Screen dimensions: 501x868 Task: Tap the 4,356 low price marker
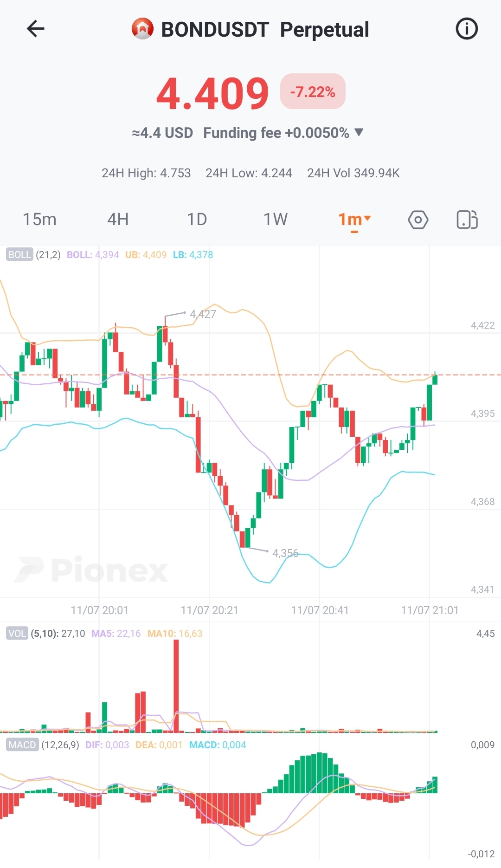285,553
